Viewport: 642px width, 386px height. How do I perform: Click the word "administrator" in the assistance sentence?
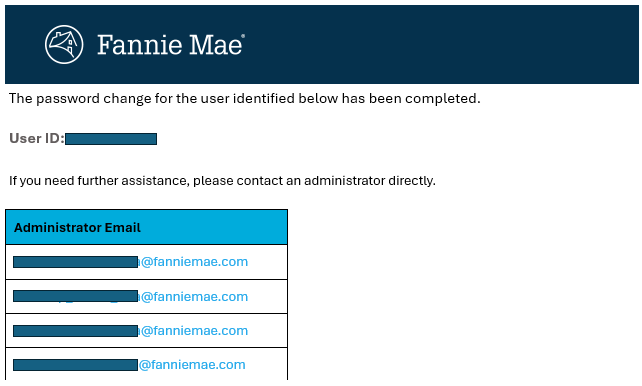pyautogui.click(x=344, y=181)
